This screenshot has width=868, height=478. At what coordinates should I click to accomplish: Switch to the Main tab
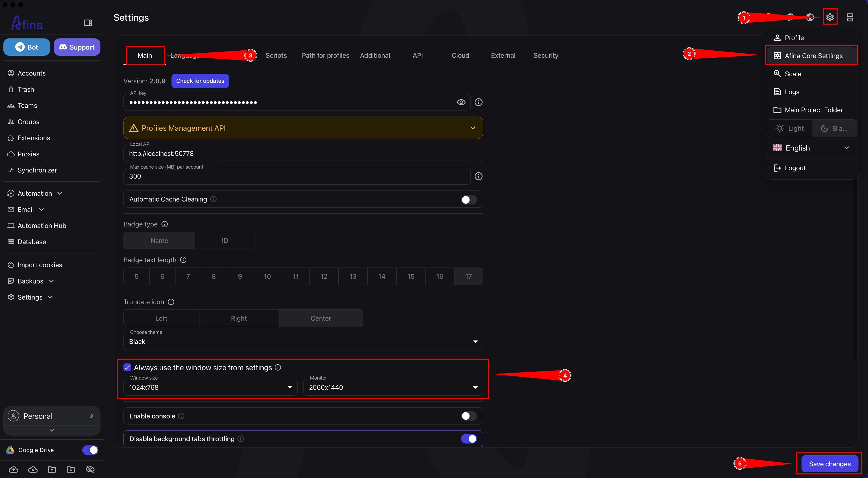145,55
